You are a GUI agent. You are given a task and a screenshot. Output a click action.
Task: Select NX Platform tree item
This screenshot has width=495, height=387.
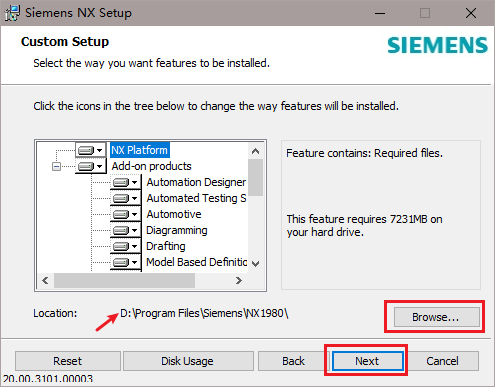[140, 150]
